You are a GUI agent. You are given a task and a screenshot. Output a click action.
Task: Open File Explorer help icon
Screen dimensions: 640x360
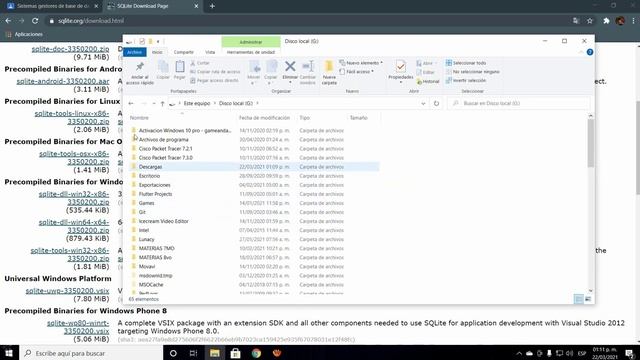(590, 52)
